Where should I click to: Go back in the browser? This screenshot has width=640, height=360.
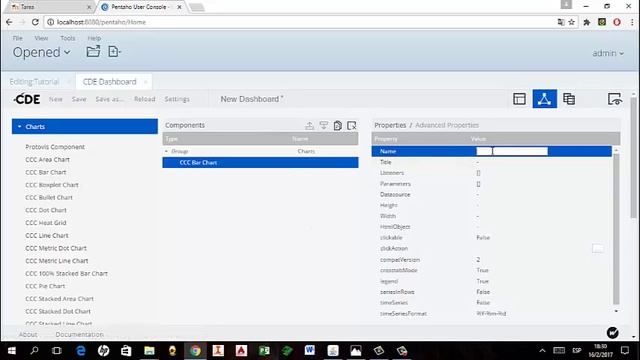(9, 22)
